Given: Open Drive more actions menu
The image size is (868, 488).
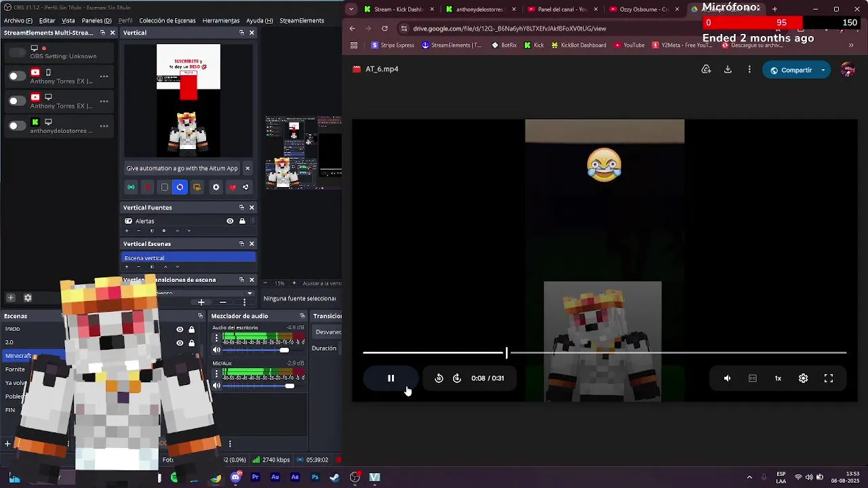Looking at the screenshot, I should pos(749,69).
